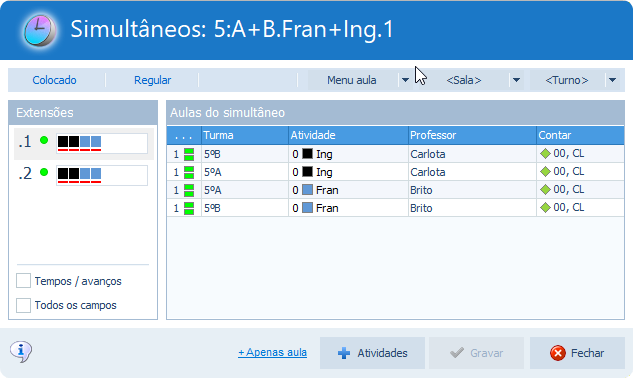Click green status icon in 5ºB Ing row
Viewport: 633px width, 378px height.
[x=189, y=154]
